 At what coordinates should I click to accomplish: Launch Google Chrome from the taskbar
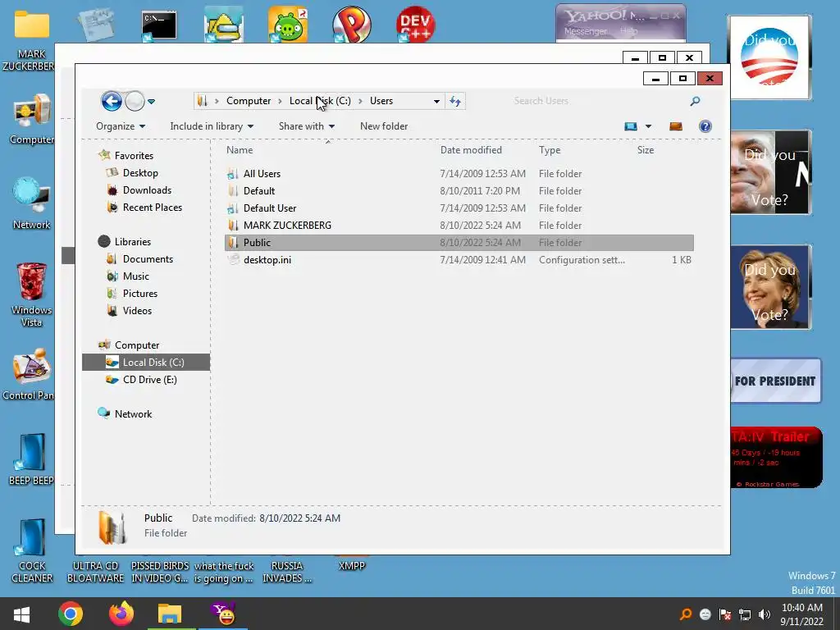pyautogui.click(x=71, y=614)
